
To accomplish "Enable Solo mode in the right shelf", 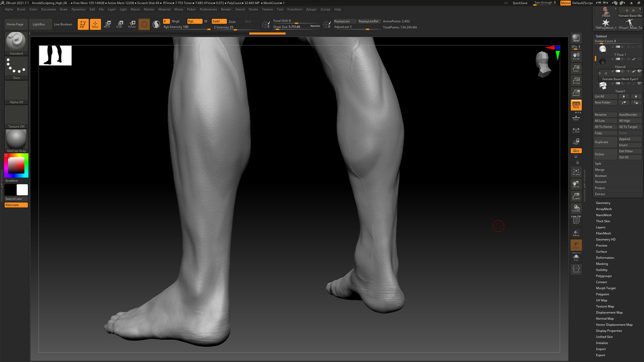I will click(x=576, y=257).
